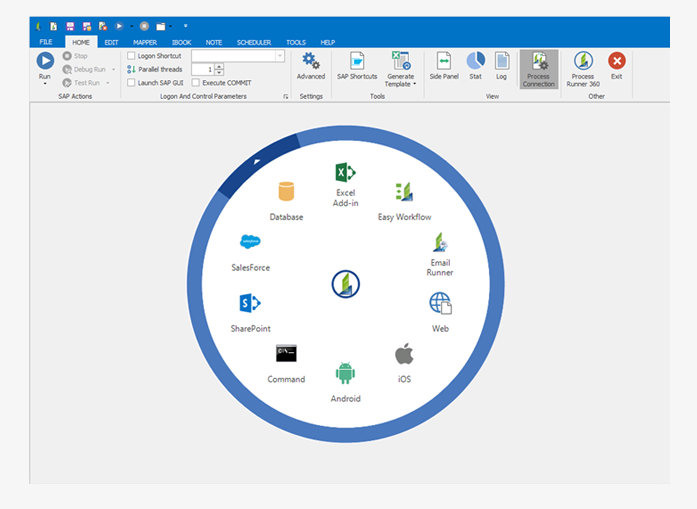
Task: Switch to the TOOLS tab
Action: coord(296,42)
